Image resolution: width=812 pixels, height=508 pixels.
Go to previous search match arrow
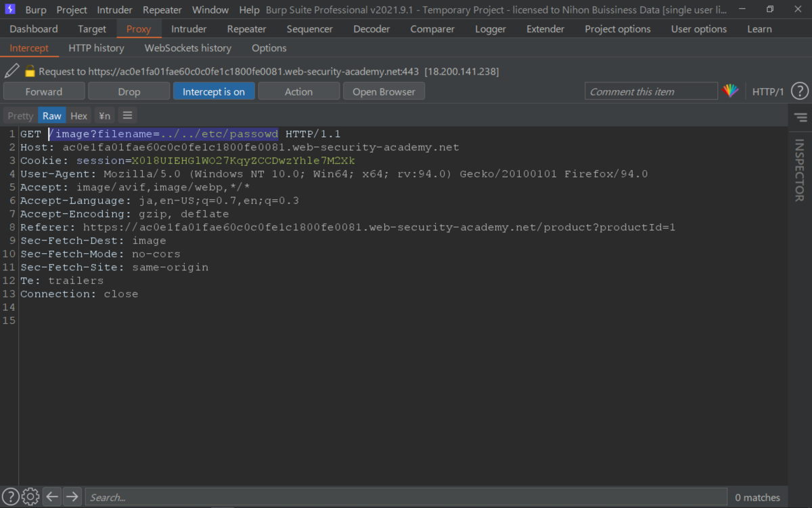(52, 496)
